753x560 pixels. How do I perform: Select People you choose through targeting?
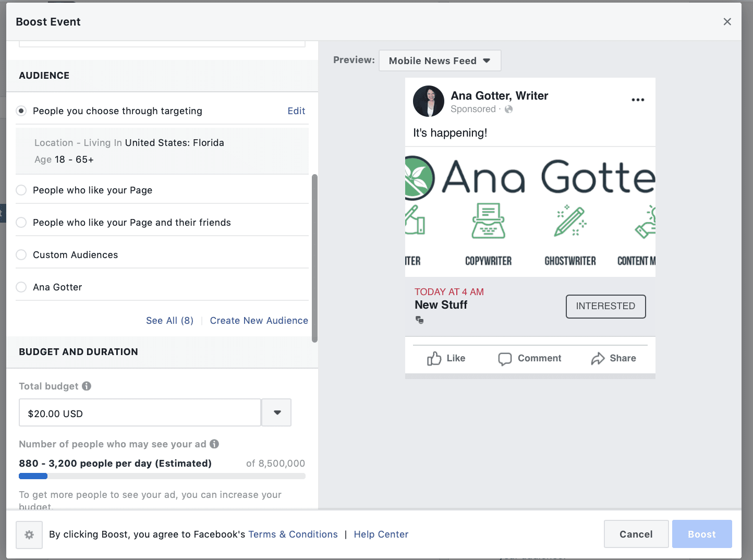[21, 111]
